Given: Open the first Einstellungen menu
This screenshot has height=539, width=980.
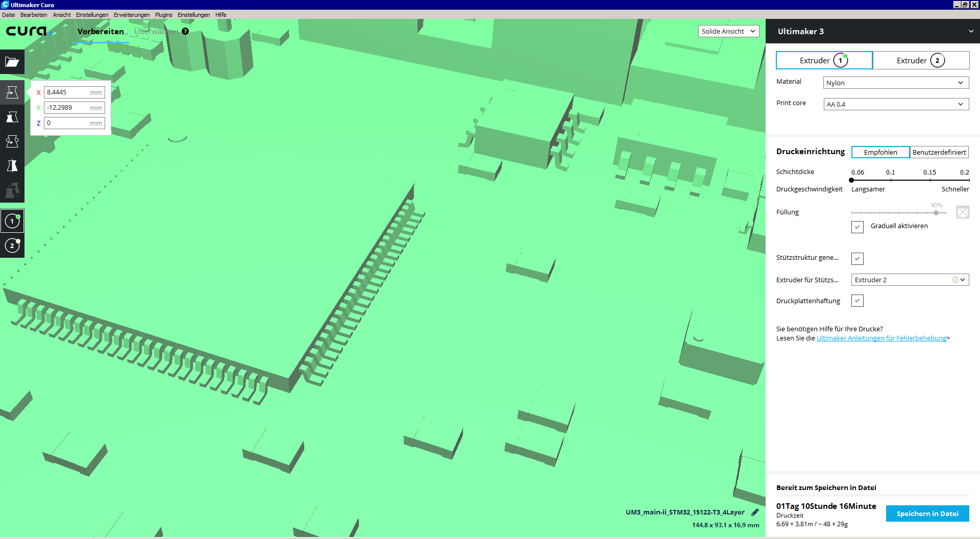Looking at the screenshot, I should pos(92,15).
